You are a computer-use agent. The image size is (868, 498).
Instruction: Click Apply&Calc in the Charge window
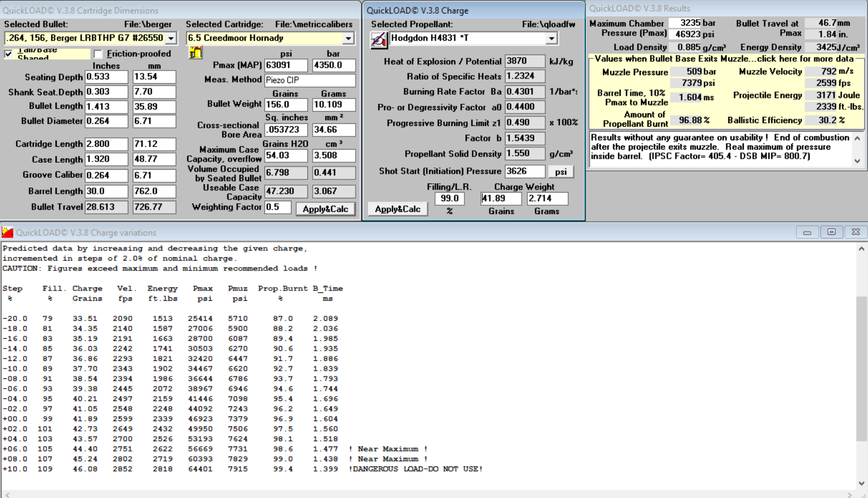click(x=397, y=209)
